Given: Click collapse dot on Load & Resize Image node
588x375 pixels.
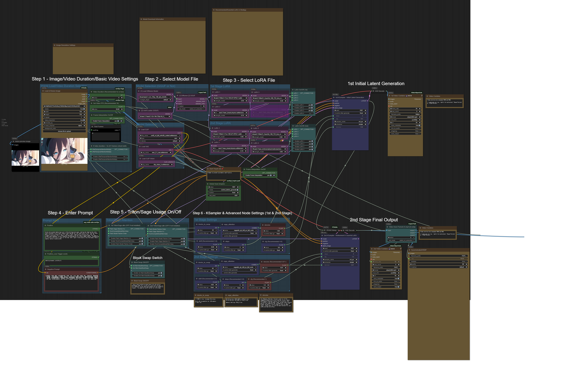Looking at the screenshot, I should coord(43,91).
